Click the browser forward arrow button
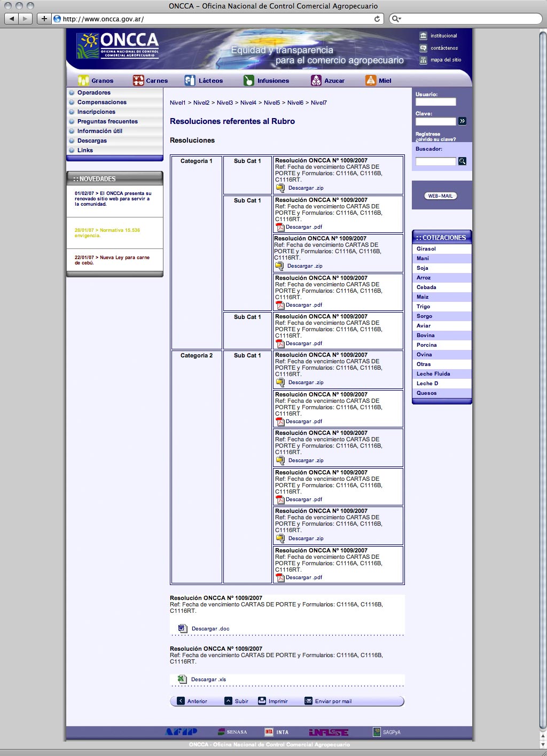Screen dimensions: 547x756 click(x=25, y=19)
